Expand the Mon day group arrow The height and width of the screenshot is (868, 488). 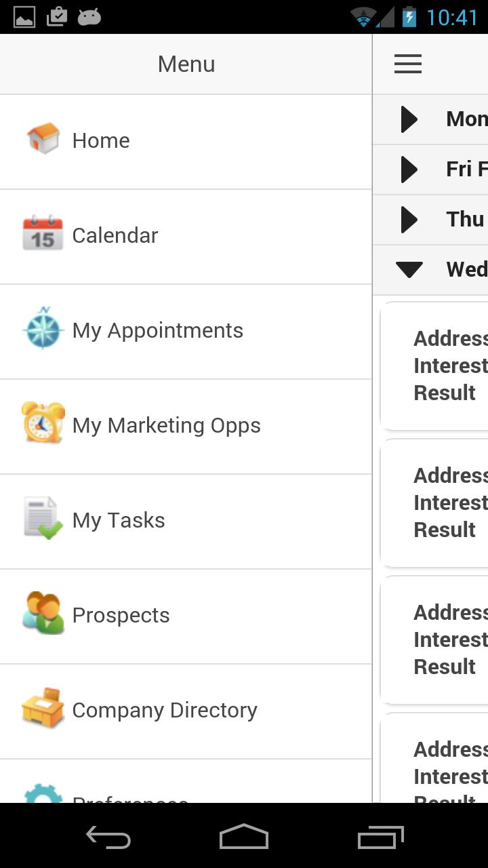click(409, 119)
